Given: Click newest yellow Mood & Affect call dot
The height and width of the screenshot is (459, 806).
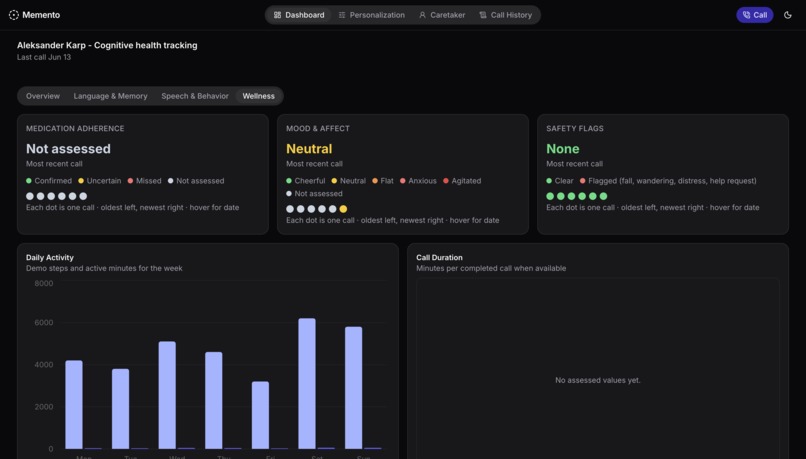Looking at the screenshot, I should point(343,209).
